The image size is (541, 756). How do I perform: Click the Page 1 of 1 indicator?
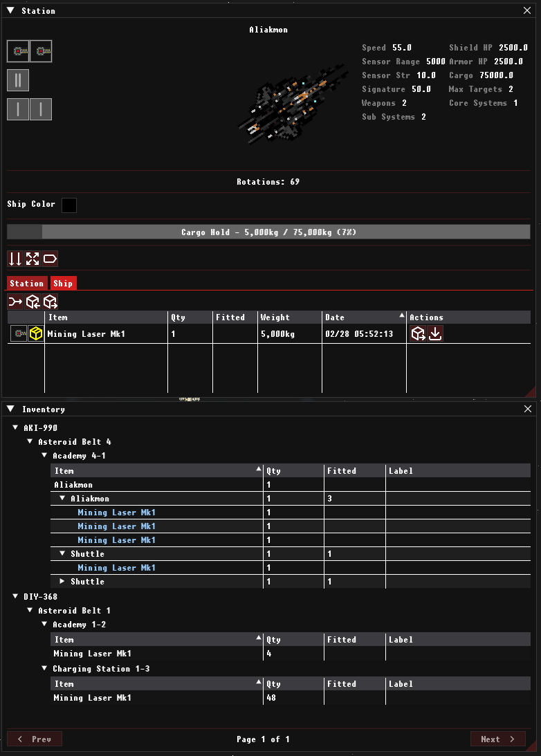pos(264,739)
